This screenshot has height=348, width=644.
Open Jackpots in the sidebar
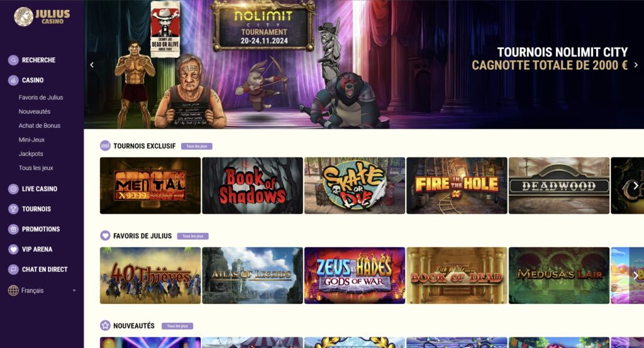(x=31, y=154)
